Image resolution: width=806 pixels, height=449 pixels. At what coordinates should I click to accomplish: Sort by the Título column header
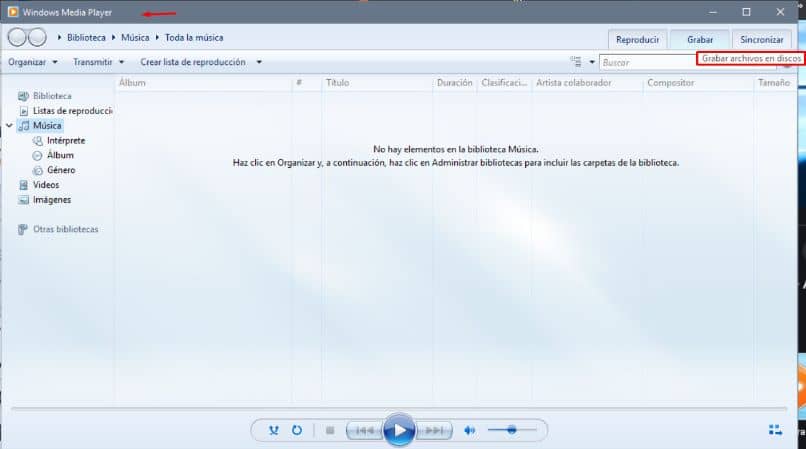click(377, 83)
